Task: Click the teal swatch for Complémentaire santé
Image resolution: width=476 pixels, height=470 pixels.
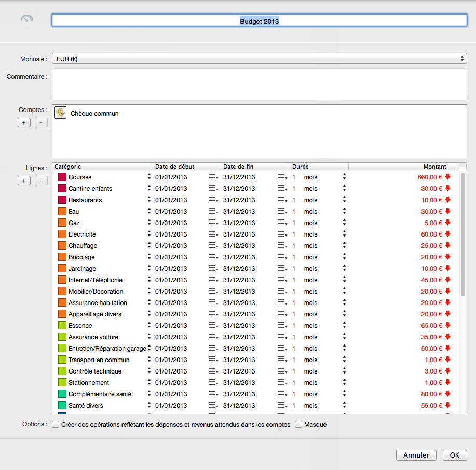Action: pos(62,394)
